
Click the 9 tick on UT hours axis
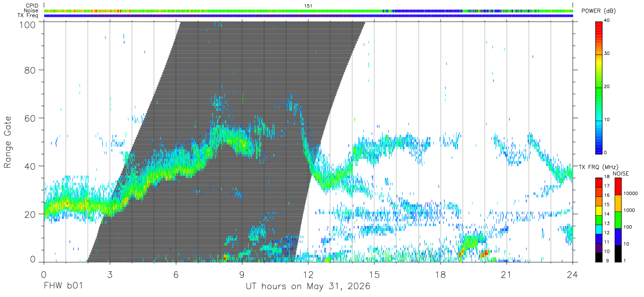tap(242, 274)
